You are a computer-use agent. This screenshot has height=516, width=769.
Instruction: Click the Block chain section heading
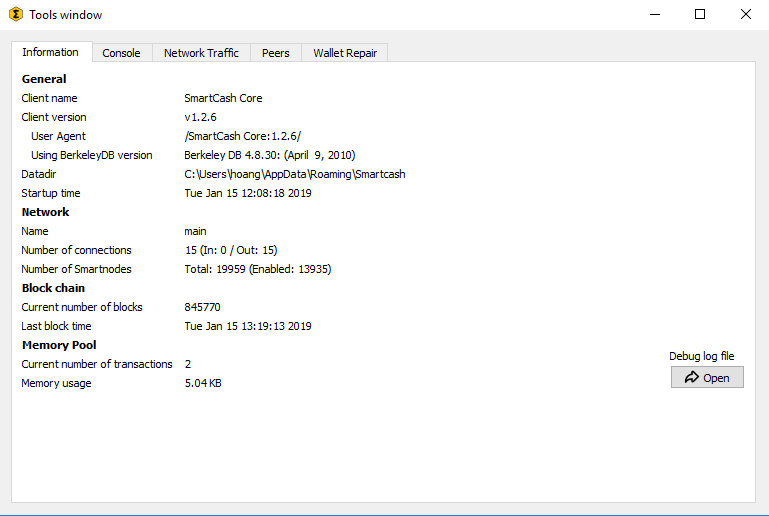coord(53,288)
